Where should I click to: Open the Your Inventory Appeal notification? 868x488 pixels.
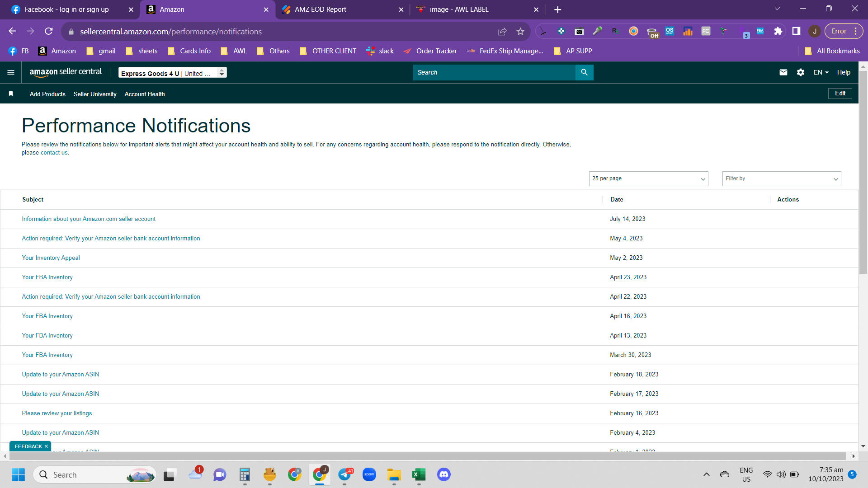point(51,258)
